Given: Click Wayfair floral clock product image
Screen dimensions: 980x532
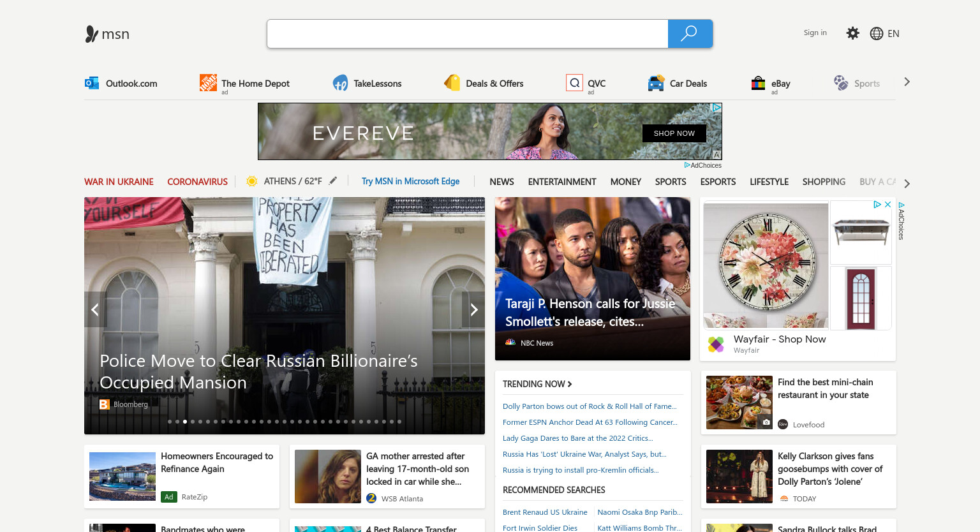Looking at the screenshot, I should coord(766,265).
